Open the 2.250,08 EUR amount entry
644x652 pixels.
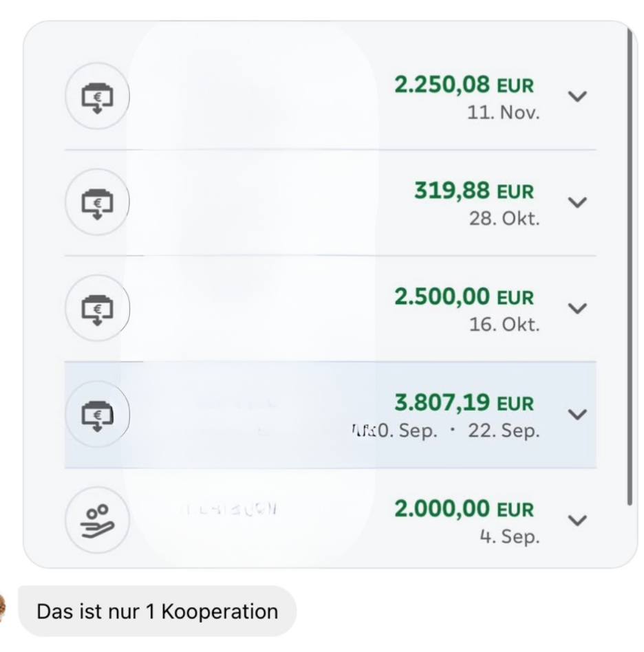[464, 85]
